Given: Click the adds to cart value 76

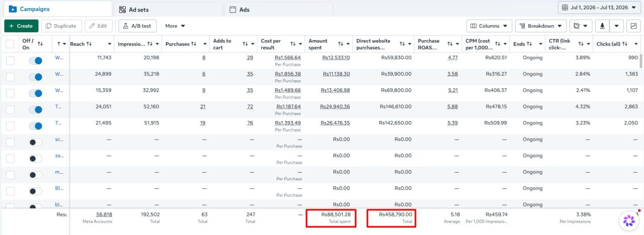Looking at the screenshot, I should [250, 123].
